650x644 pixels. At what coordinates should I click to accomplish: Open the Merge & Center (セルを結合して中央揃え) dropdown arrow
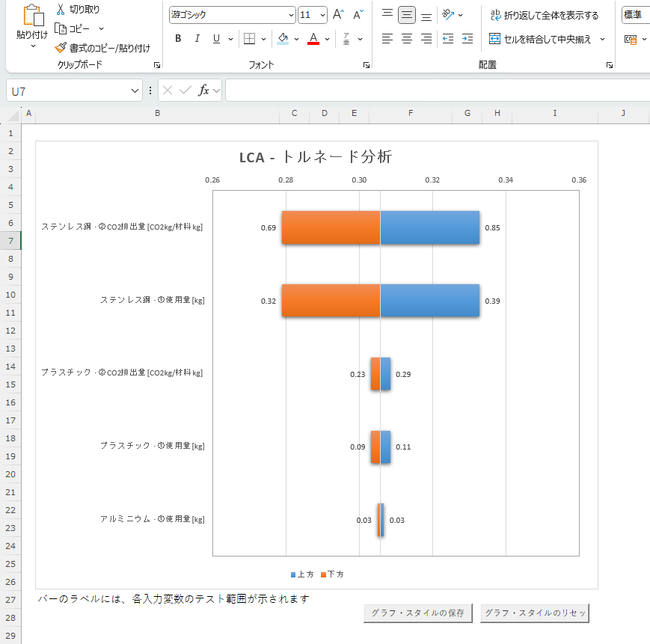[x=602, y=39]
